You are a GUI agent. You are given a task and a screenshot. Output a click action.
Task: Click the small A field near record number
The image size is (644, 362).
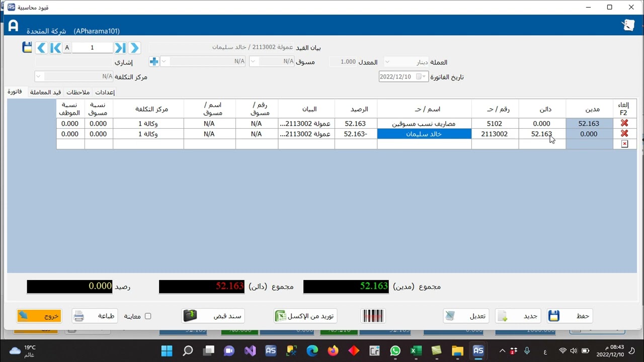[67, 48]
